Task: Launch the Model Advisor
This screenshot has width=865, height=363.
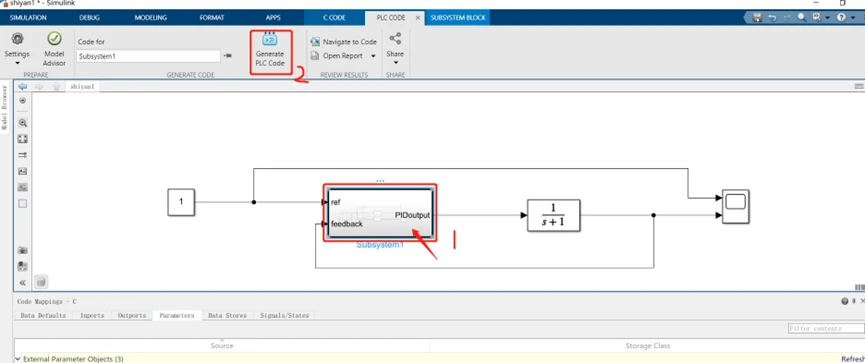Action: 54,49
